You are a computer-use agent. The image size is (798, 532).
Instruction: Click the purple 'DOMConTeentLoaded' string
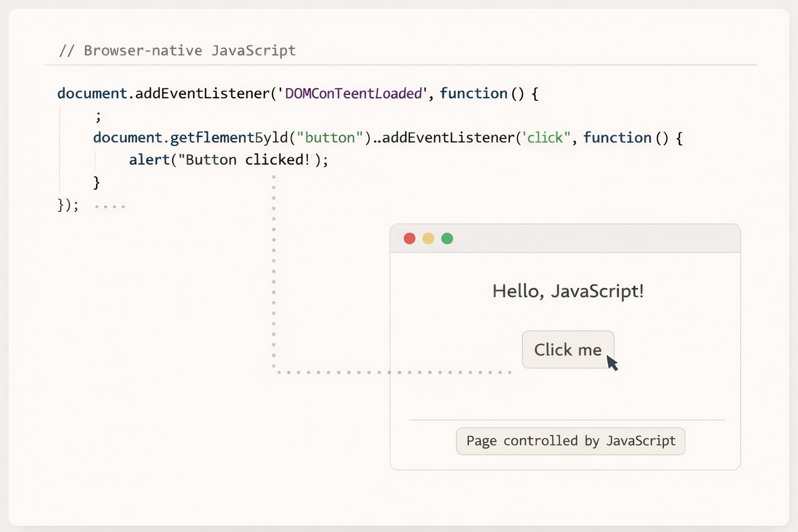(353, 94)
